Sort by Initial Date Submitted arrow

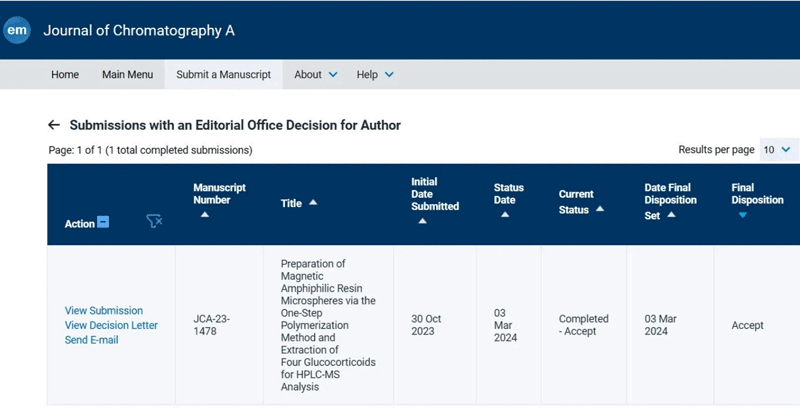click(422, 221)
